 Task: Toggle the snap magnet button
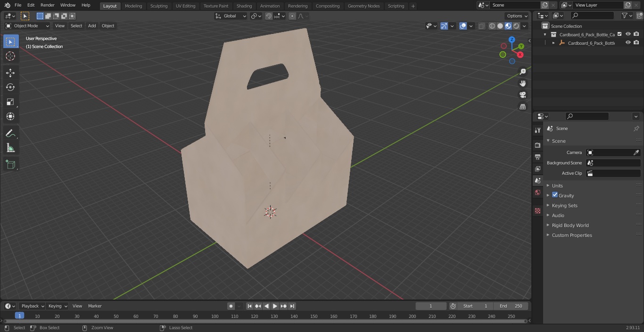268,16
